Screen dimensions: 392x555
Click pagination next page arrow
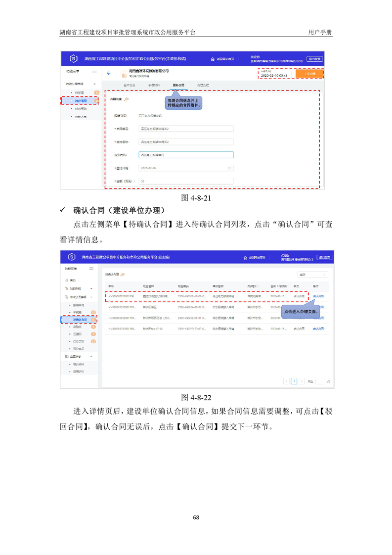(302, 381)
